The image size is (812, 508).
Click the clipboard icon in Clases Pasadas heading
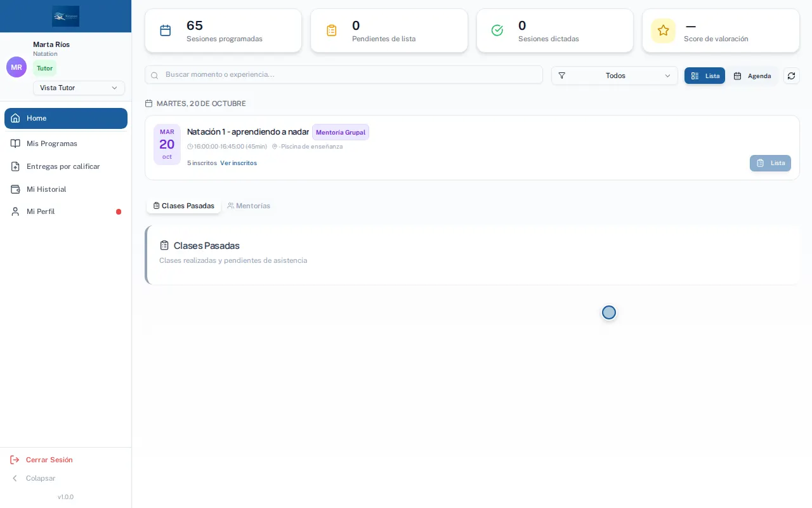point(164,246)
